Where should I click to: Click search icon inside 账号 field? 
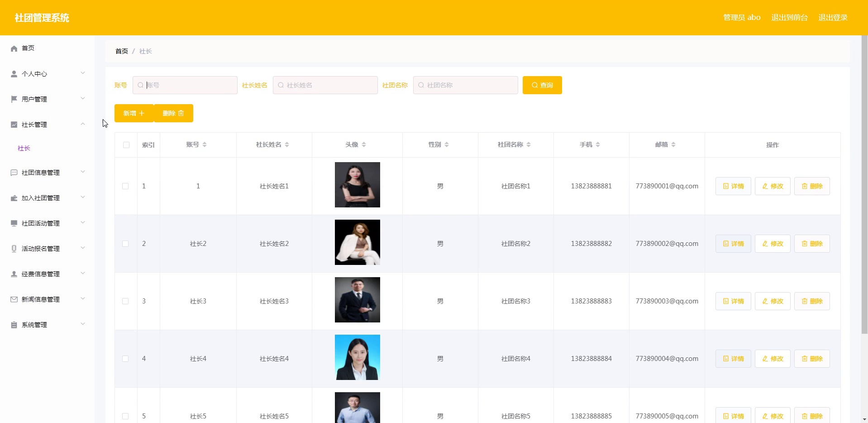(140, 85)
